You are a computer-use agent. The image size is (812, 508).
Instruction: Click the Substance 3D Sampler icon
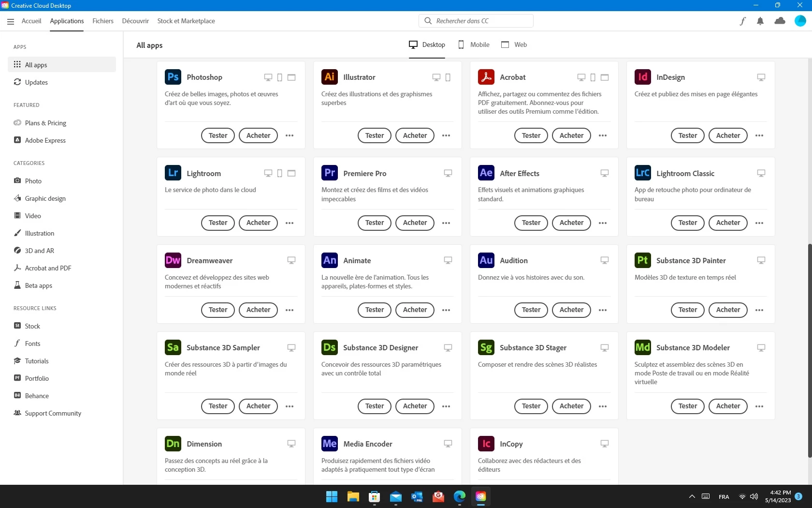pos(173,347)
